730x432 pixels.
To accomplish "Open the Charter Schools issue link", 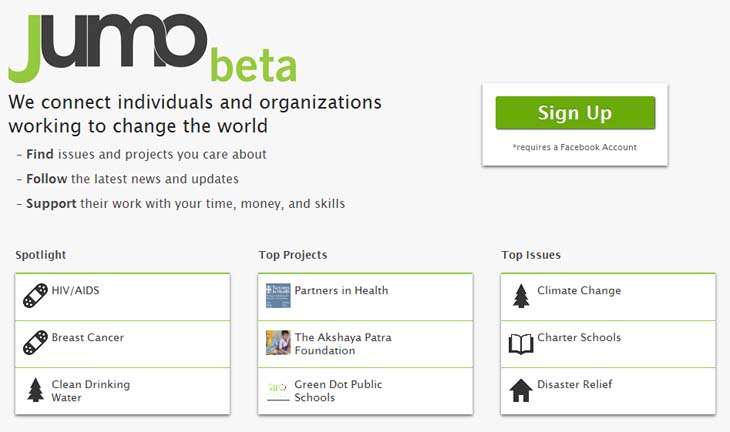I will [x=579, y=338].
